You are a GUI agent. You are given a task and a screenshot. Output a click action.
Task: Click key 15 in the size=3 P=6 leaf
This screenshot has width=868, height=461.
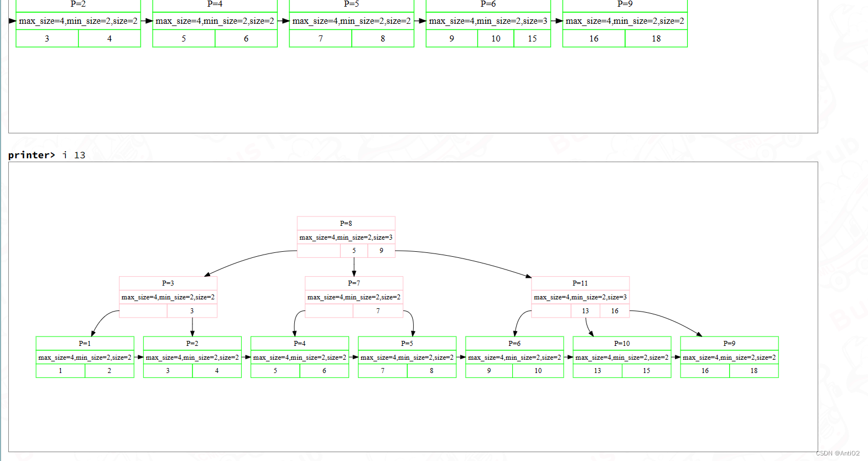coord(532,39)
